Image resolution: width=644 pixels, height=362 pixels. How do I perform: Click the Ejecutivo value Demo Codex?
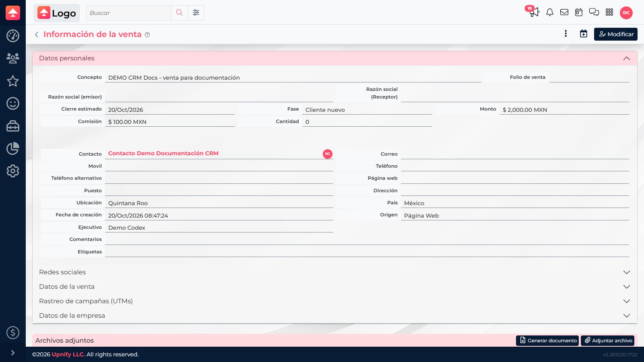pos(127,228)
